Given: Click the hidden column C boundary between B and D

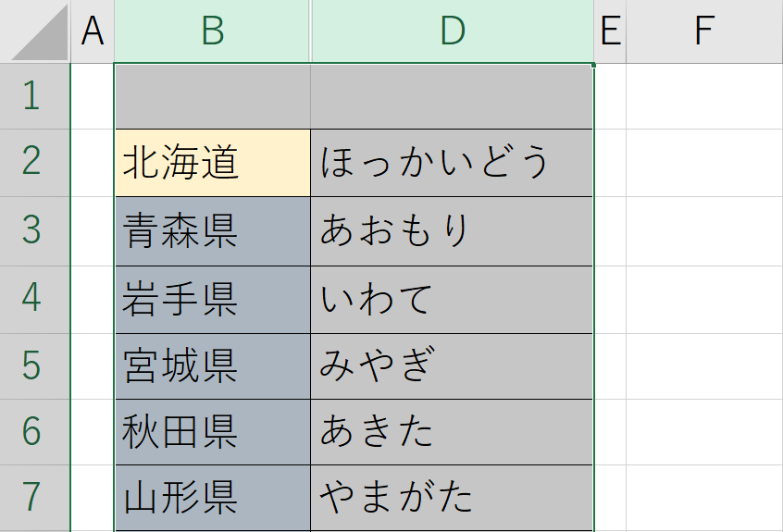Looking at the screenshot, I should click(311, 31).
